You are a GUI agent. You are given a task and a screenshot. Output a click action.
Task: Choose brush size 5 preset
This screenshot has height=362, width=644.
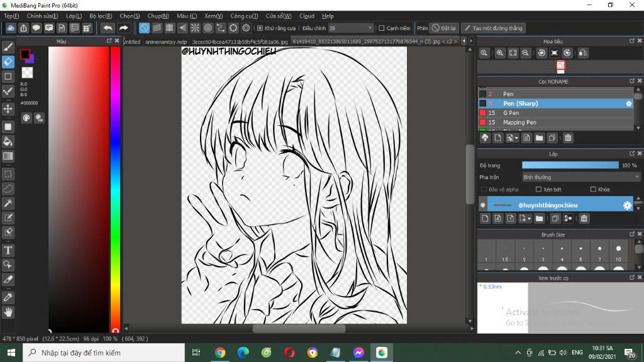coord(580,253)
